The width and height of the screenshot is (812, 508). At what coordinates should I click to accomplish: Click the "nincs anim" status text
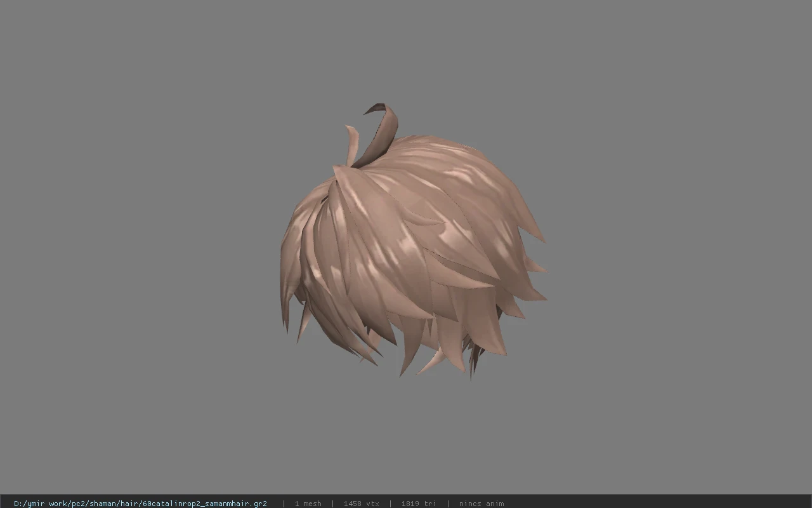coord(481,504)
